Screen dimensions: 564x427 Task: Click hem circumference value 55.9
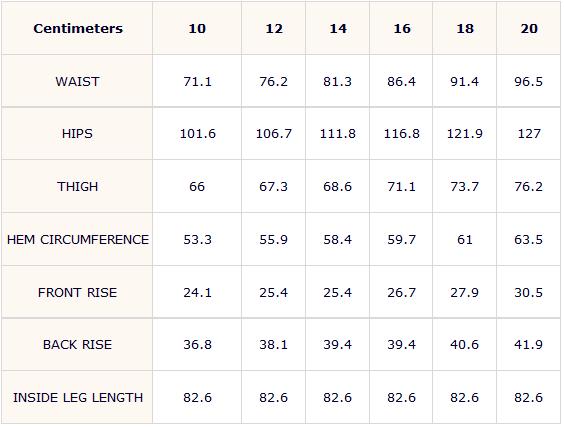[273, 240]
